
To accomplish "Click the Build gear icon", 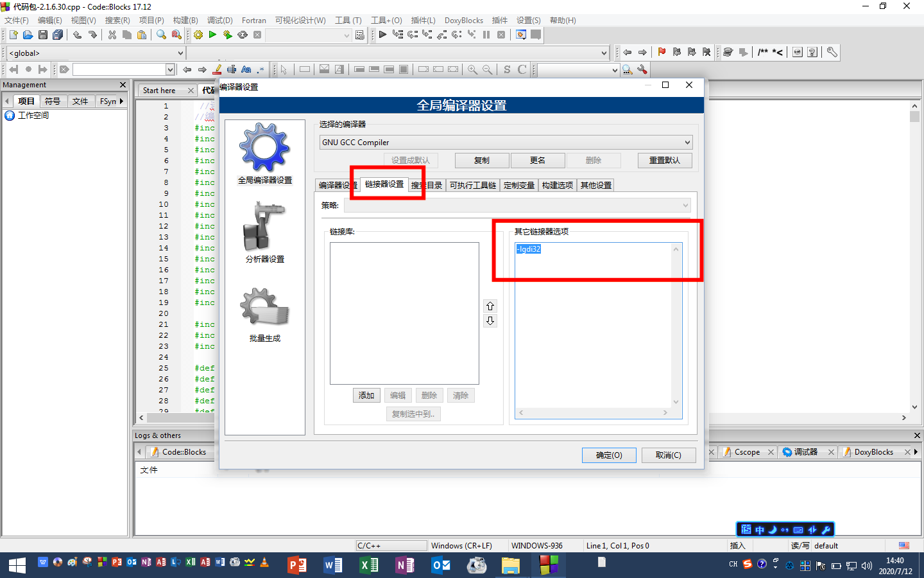I will [x=198, y=35].
